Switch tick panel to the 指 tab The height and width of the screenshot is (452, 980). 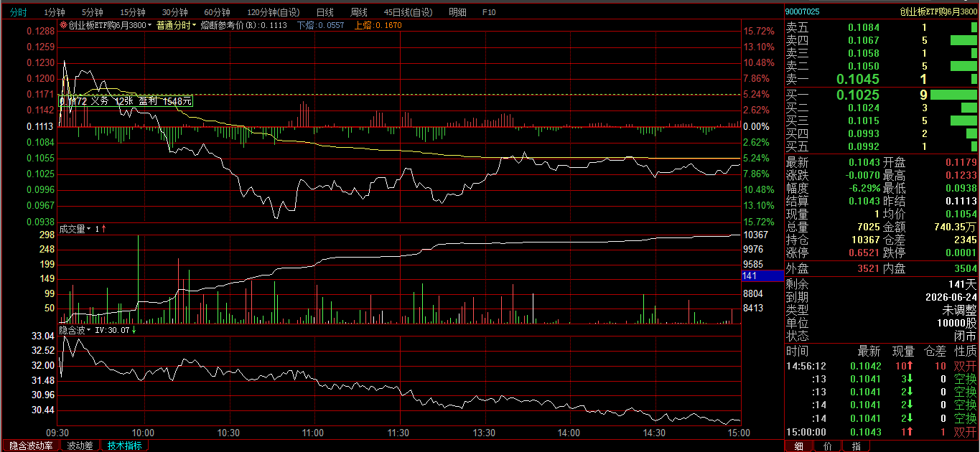(856, 446)
